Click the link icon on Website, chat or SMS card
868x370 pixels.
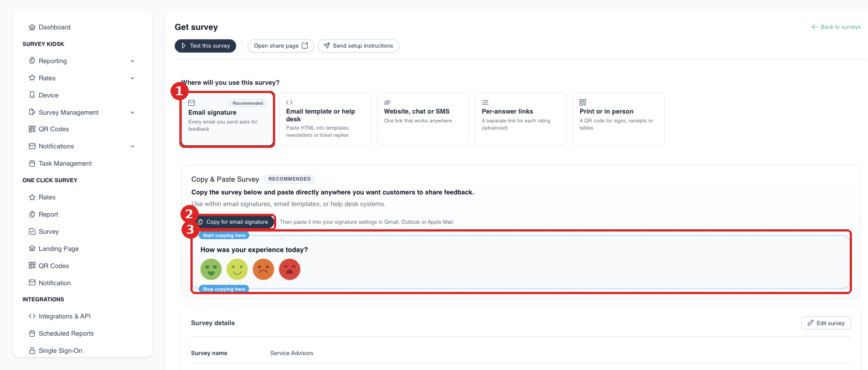click(387, 102)
